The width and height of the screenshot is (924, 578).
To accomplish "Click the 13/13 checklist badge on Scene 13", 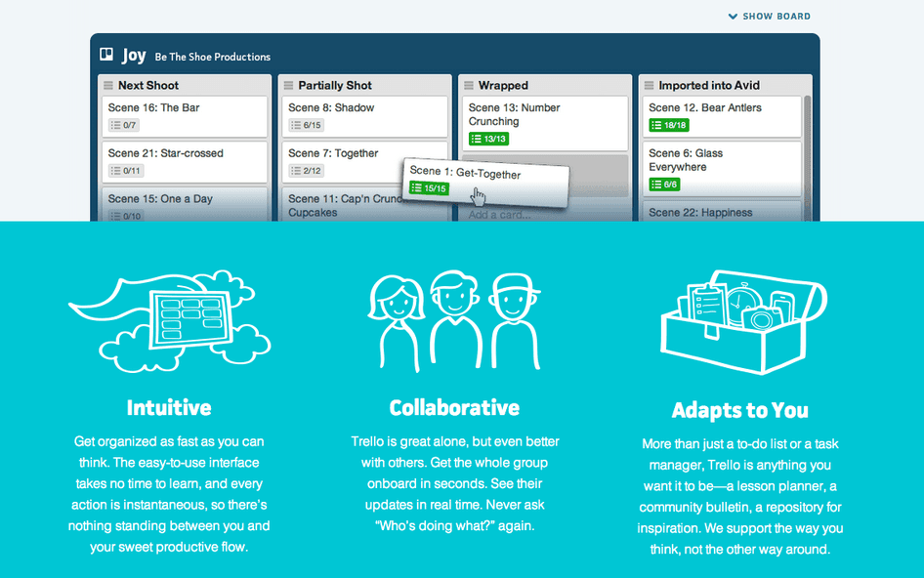I will [488, 139].
